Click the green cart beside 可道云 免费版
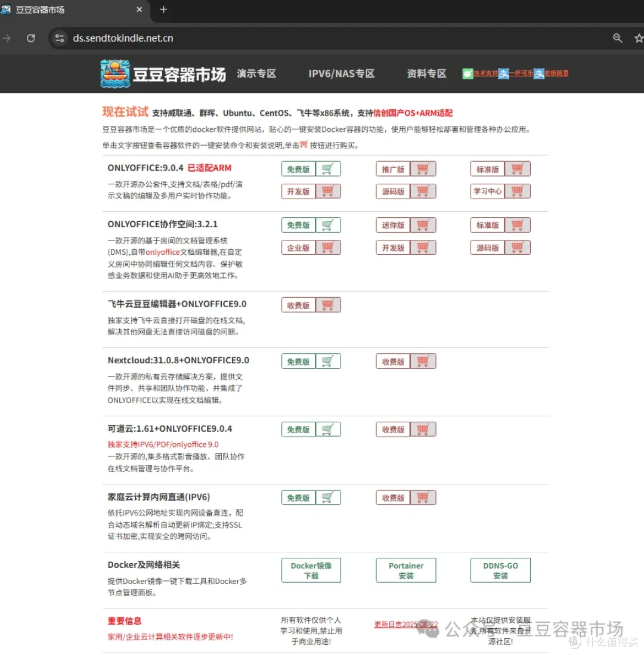This screenshot has height=655, width=644. tap(329, 430)
